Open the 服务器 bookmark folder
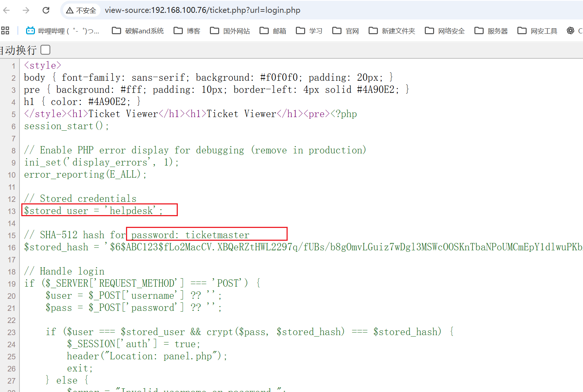583x392 pixels. (x=491, y=31)
